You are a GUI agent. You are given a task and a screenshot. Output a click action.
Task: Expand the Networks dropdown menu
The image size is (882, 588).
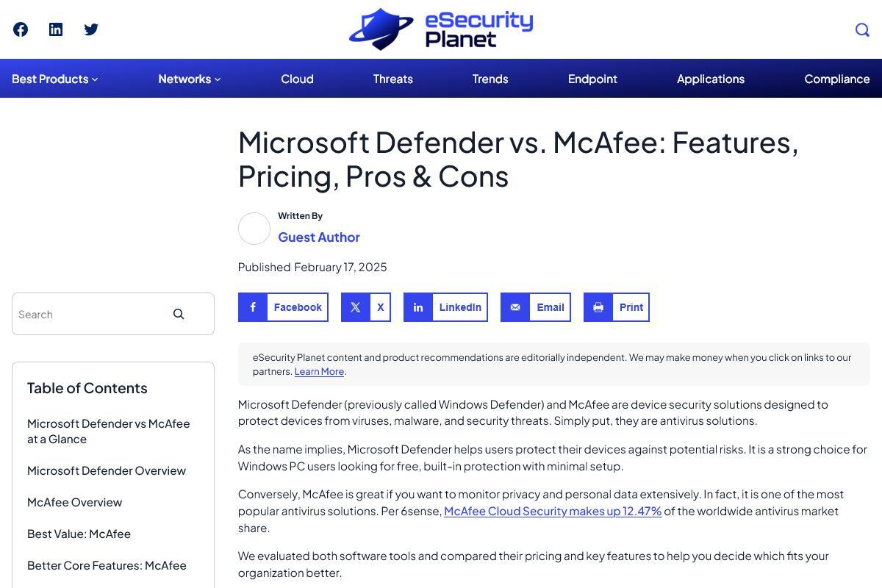(190, 79)
